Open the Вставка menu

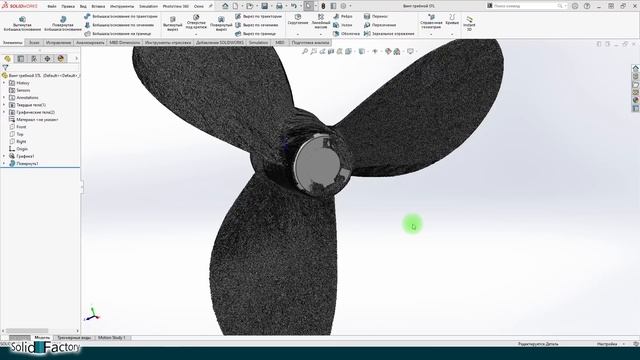pyautogui.click(x=98, y=7)
